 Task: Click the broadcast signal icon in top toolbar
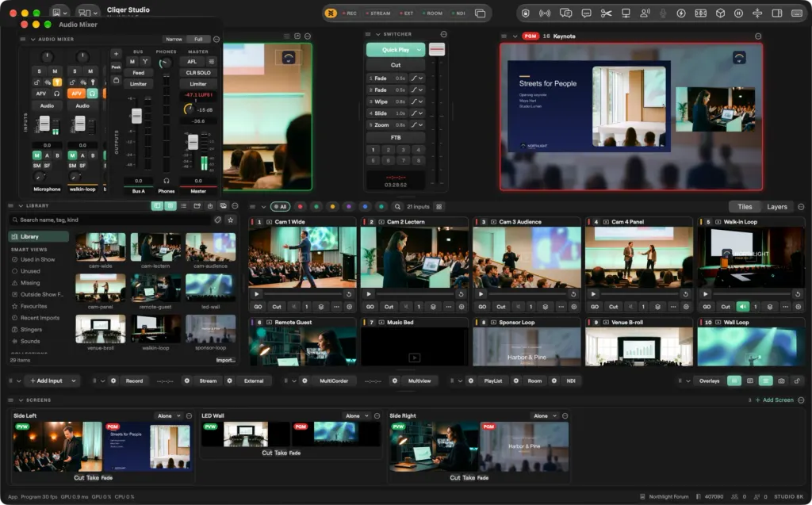[x=545, y=13]
